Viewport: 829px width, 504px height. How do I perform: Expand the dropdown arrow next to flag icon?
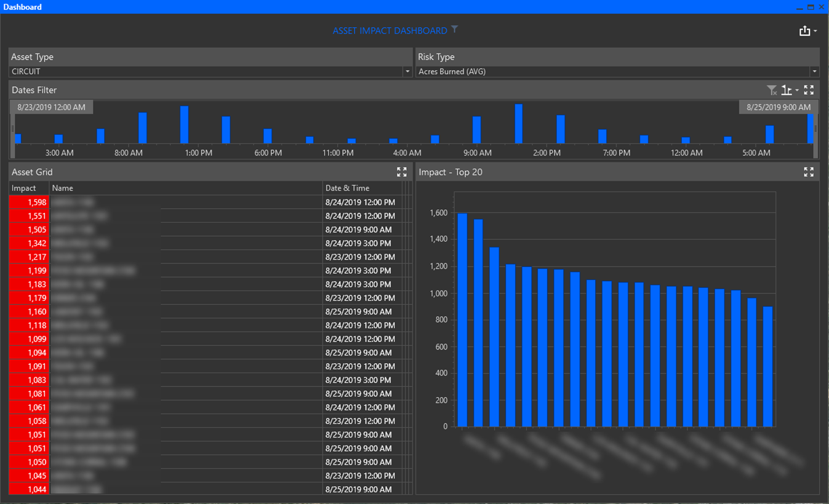[x=797, y=90]
